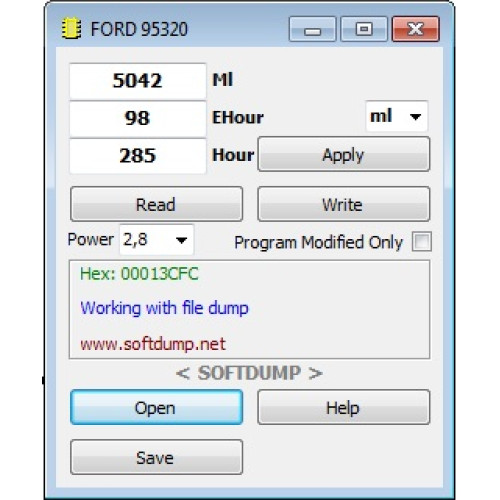Maximize the FORD 95320 window

pos(364,29)
